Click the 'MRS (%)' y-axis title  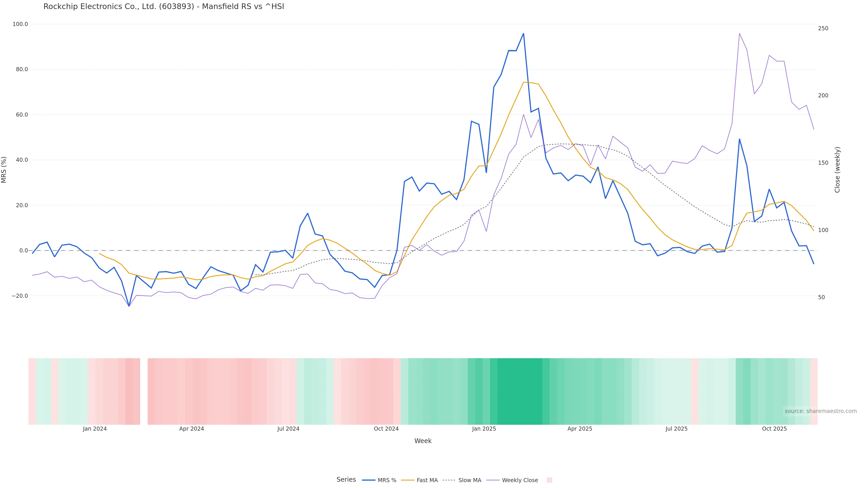point(4,170)
